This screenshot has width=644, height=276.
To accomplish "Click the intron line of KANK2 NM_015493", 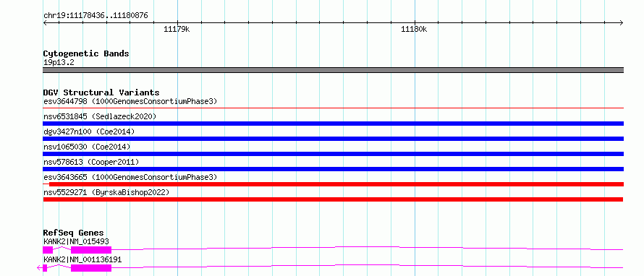I will tap(367, 248).
